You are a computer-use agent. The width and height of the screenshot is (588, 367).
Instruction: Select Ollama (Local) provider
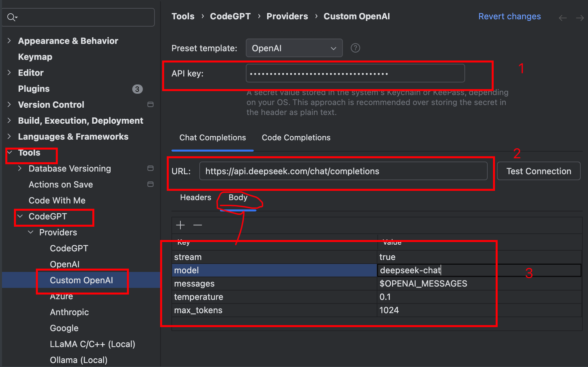[79, 360]
